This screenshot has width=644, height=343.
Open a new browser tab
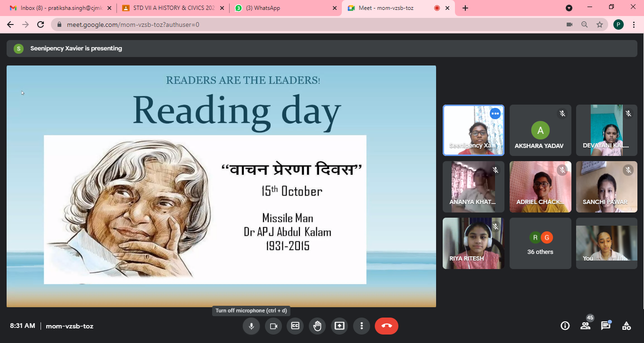coord(465,8)
